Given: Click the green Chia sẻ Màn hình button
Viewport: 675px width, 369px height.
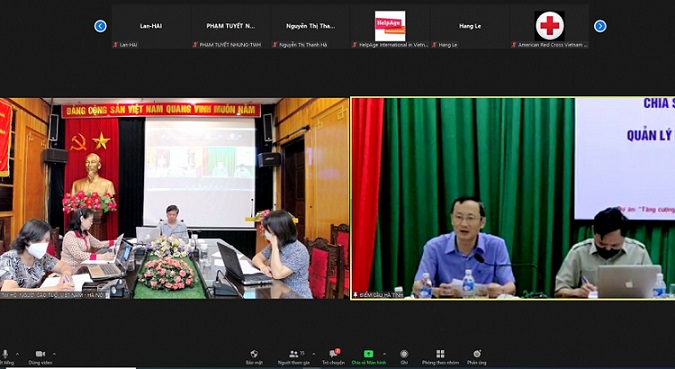Looking at the screenshot, I should (x=368, y=357).
